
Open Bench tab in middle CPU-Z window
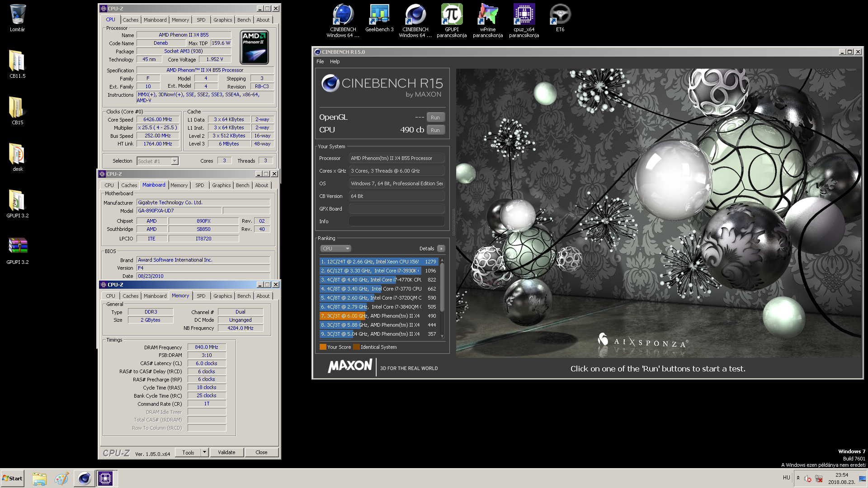tap(243, 185)
